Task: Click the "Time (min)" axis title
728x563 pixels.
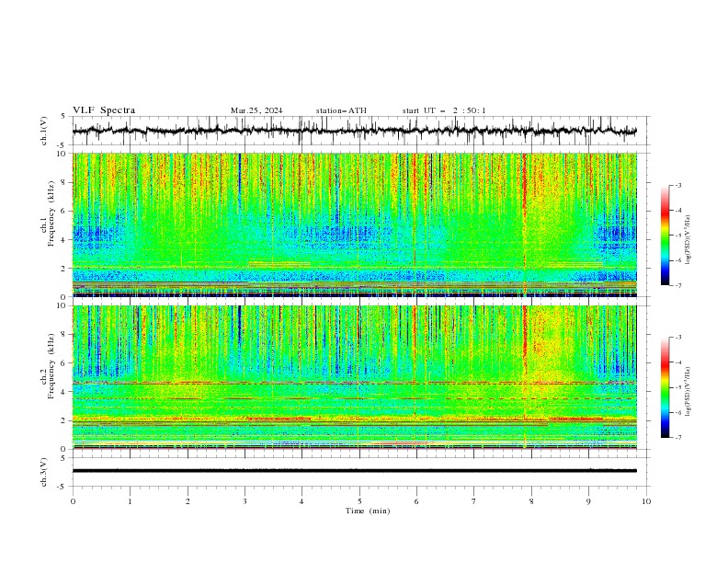Action: (368, 511)
